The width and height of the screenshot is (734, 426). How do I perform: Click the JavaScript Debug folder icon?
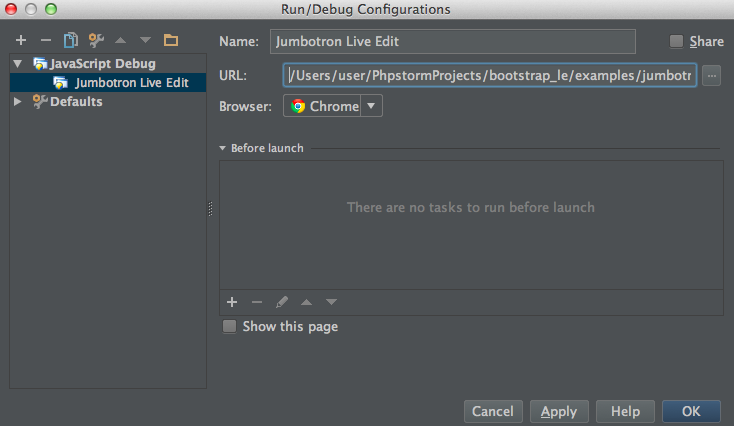tap(40, 63)
